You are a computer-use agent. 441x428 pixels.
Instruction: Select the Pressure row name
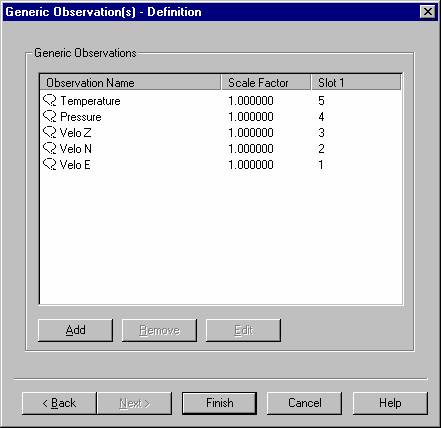pos(81,117)
